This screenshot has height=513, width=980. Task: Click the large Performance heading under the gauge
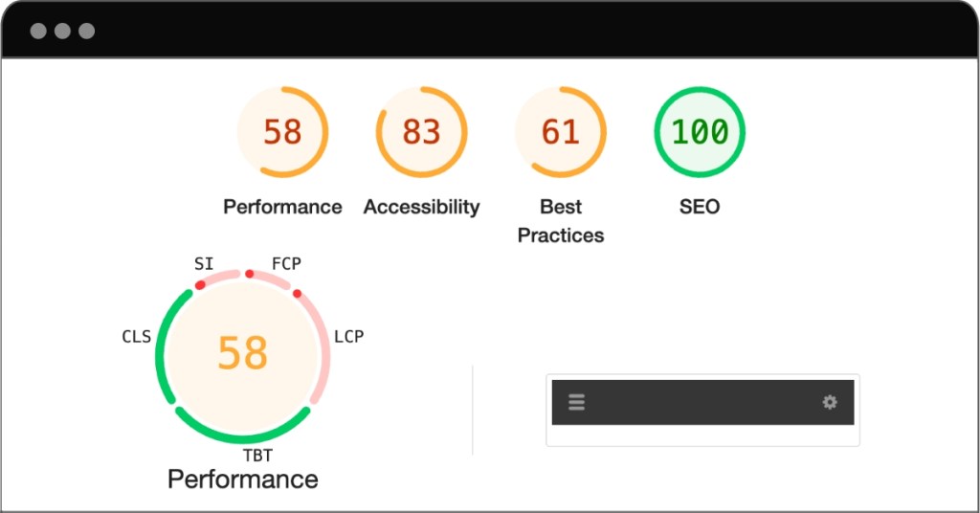(243, 480)
